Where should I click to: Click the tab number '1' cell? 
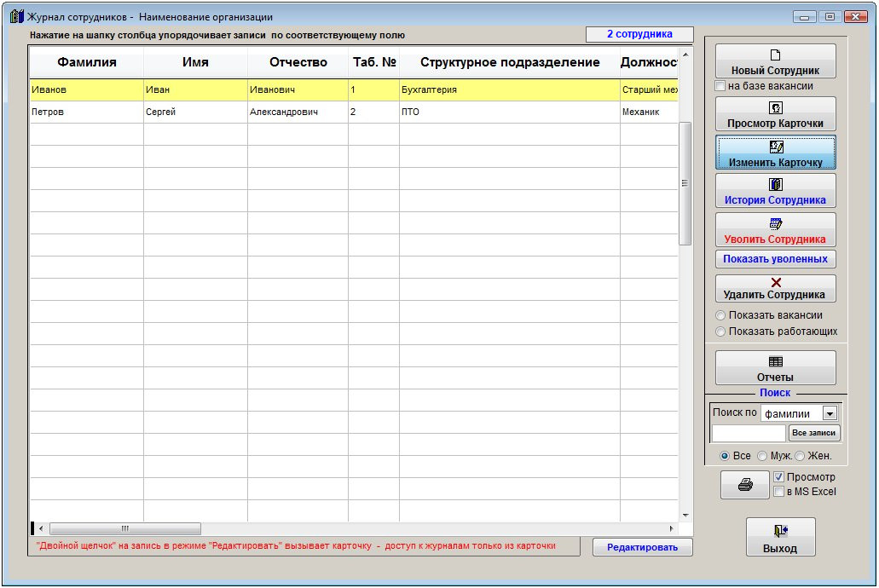[x=374, y=89]
